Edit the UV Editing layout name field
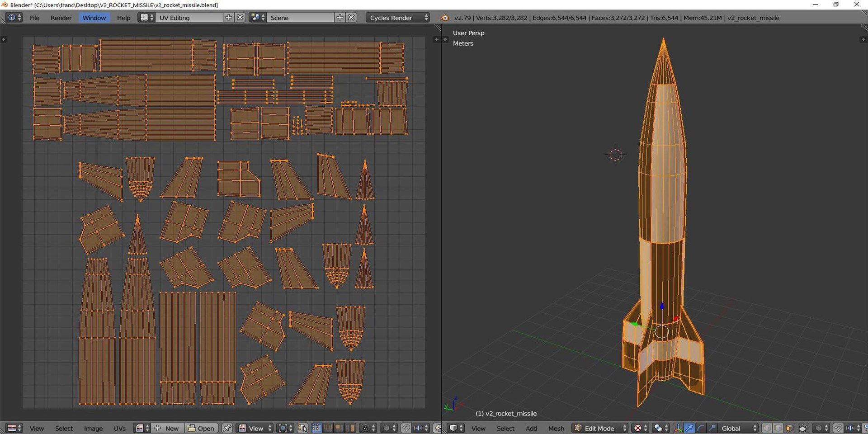The image size is (868, 434). (190, 18)
